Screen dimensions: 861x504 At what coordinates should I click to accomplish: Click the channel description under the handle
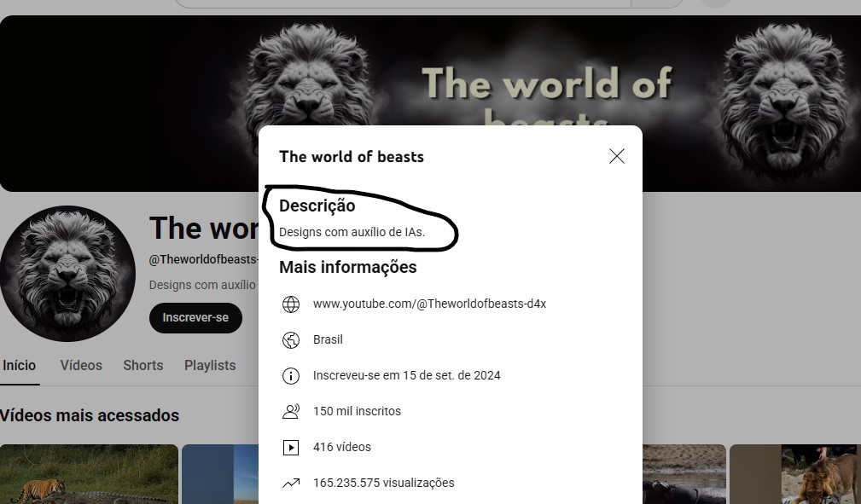point(202,285)
